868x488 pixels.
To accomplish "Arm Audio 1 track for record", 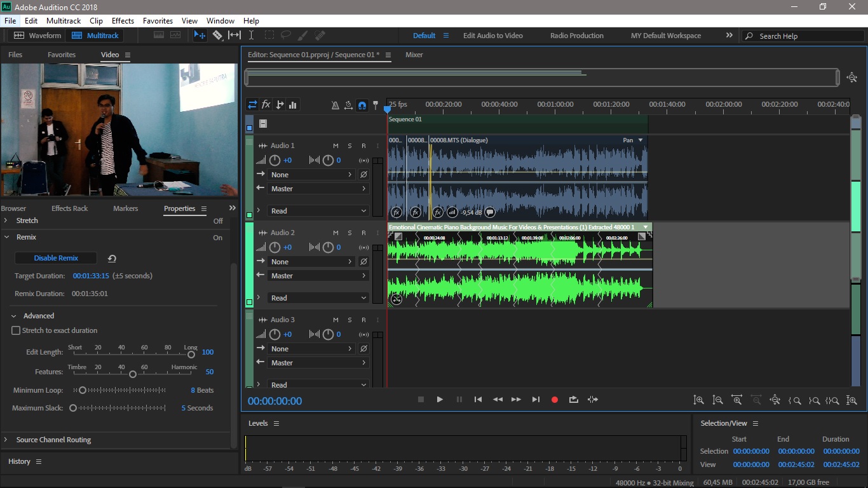I will click(x=363, y=146).
